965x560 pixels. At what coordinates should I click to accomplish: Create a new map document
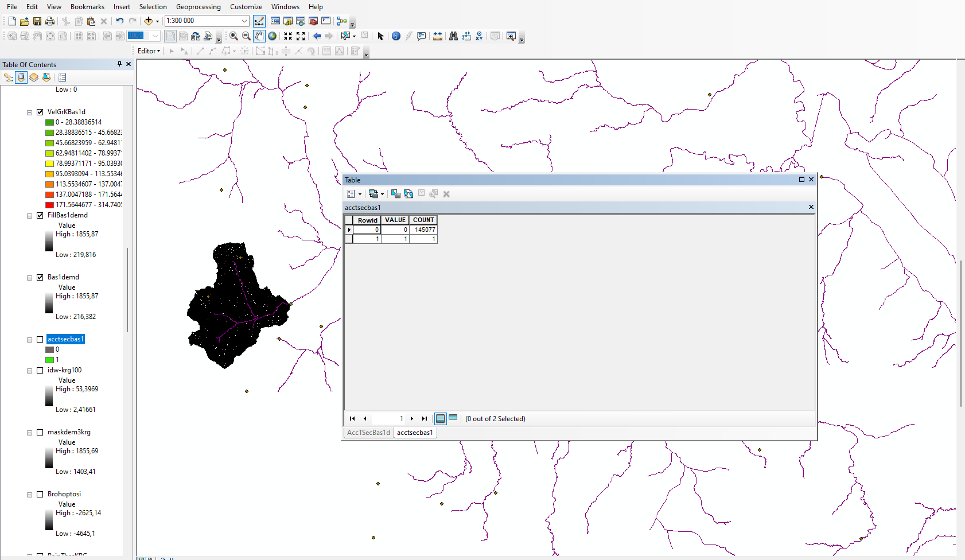(x=12, y=21)
